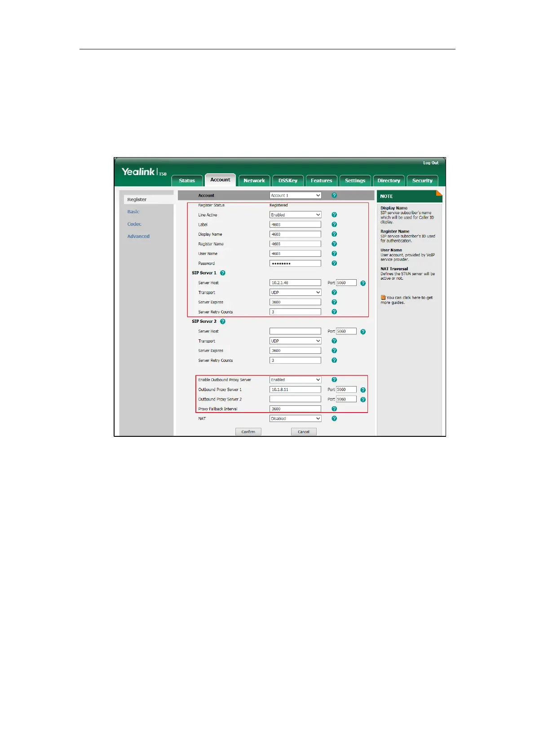This screenshot has width=535, height=756.
Task: Click help icon for Outbound Proxy Server 2 port
Action: [x=363, y=400]
